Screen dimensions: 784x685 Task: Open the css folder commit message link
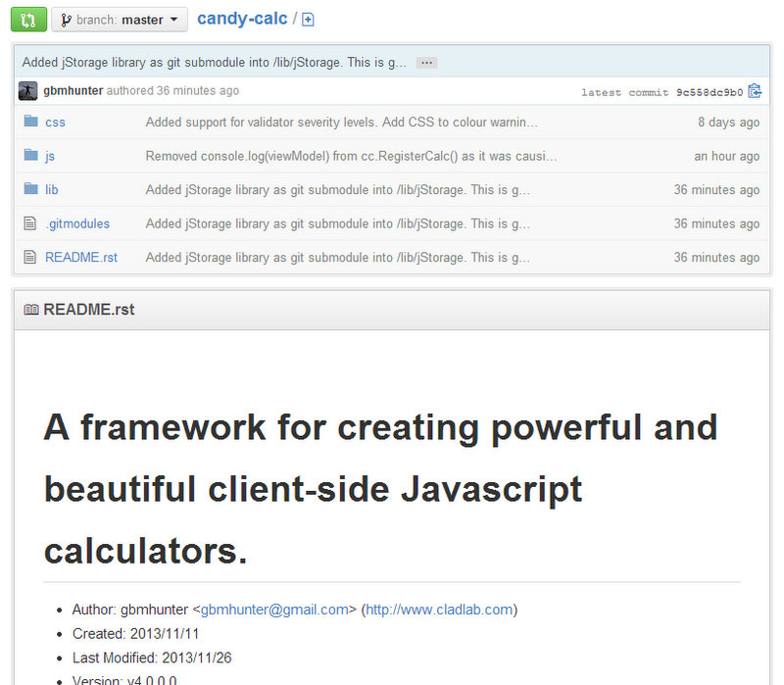(x=341, y=122)
